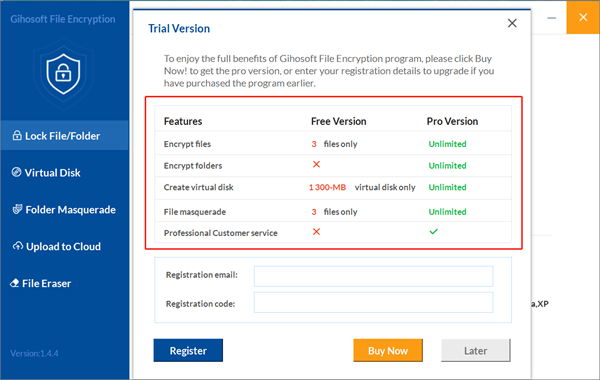Viewport: 600px width, 380px height.
Task: Click Unlimited in the Encrypt files row
Action: pos(447,144)
